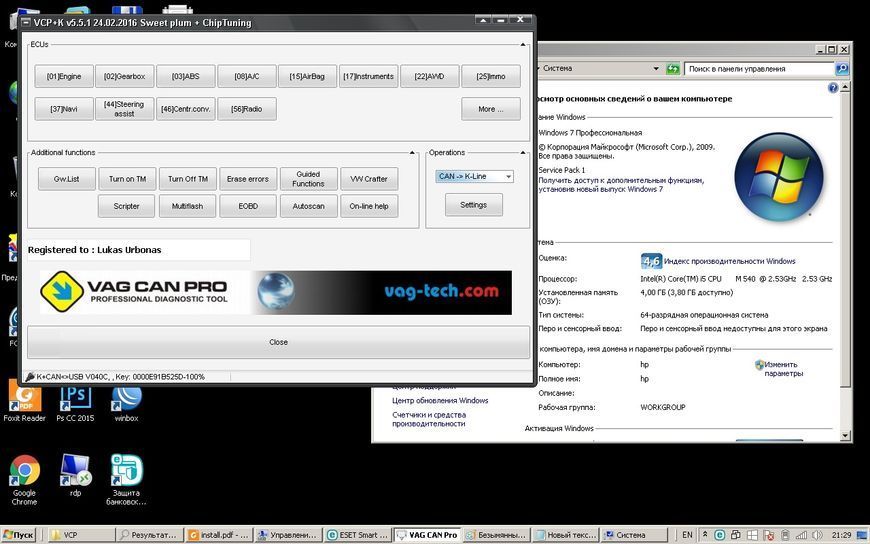Open the VCP window system menu icon

[x=26, y=23]
